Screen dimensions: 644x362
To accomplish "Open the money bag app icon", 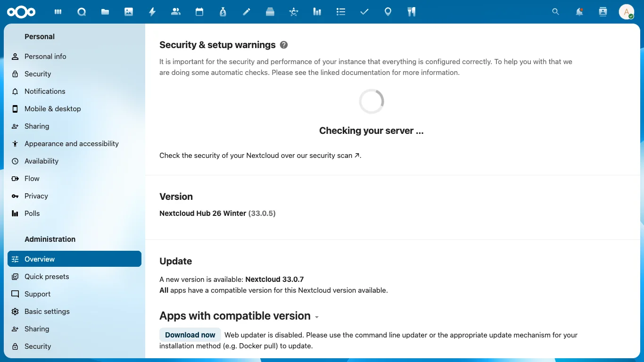I will click(223, 12).
